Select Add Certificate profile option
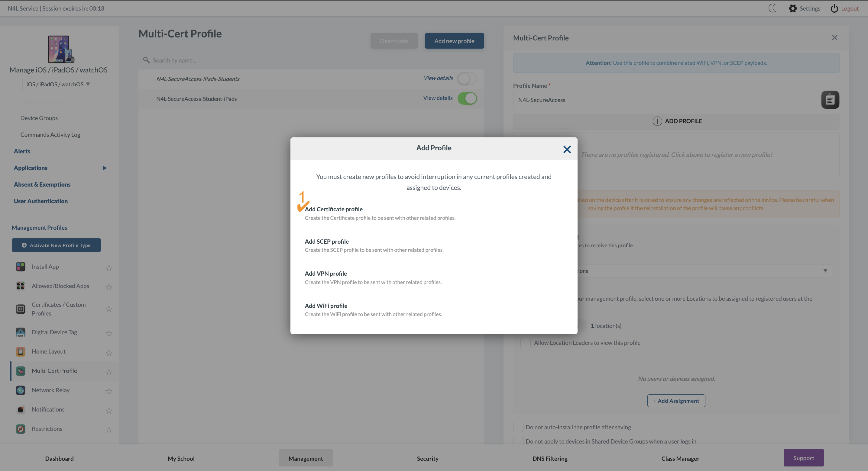868x471 pixels. pyautogui.click(x=434, y=213)
